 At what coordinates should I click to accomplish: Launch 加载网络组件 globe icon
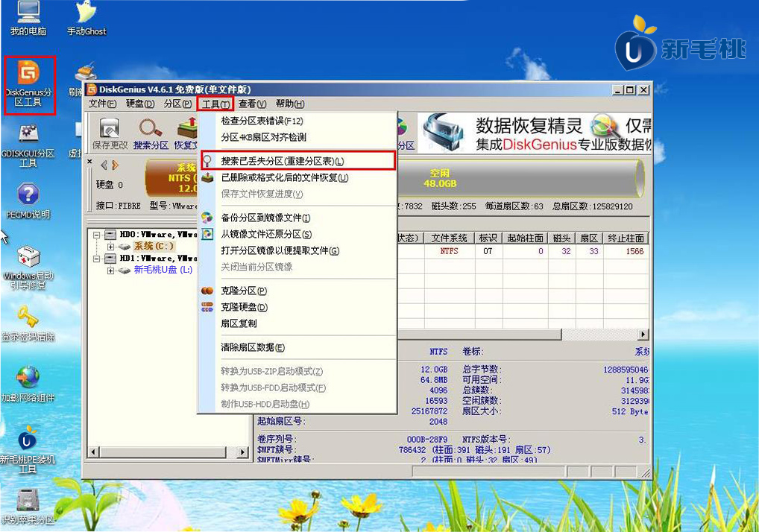coord(28,384)
